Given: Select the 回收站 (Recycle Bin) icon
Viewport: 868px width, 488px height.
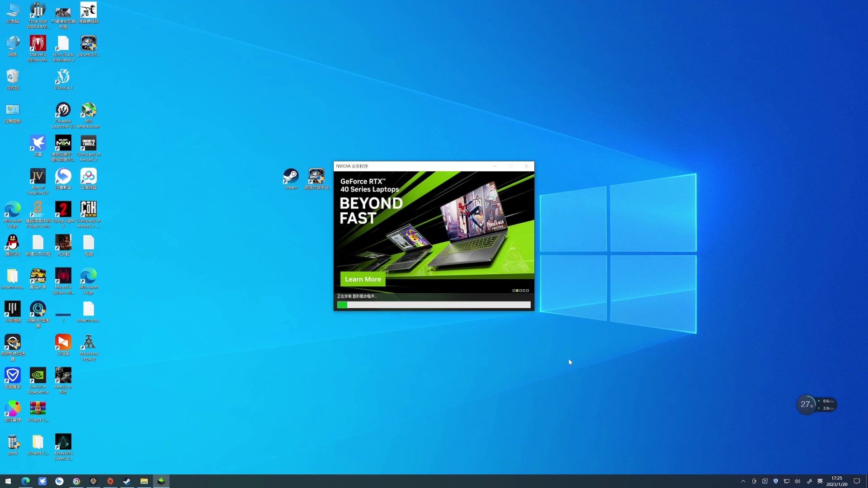Looking at the screenshot, I should point(13,80).
